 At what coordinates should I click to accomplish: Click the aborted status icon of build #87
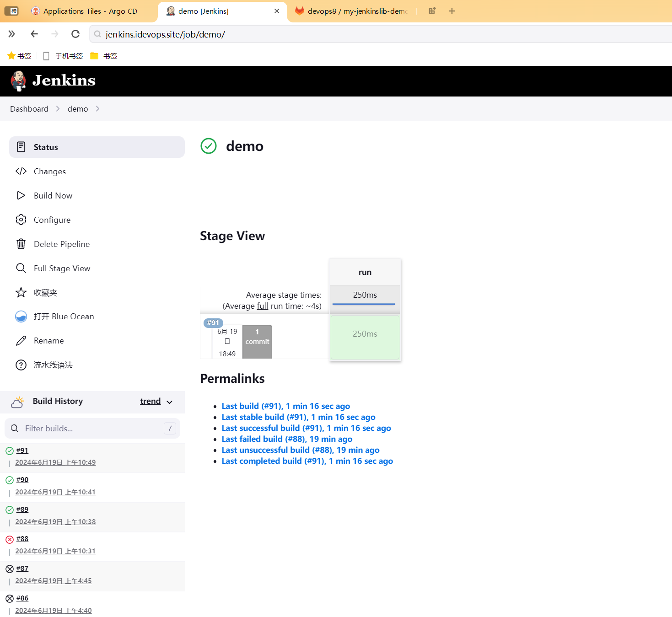pyautogui.click(x=10, y=569)
